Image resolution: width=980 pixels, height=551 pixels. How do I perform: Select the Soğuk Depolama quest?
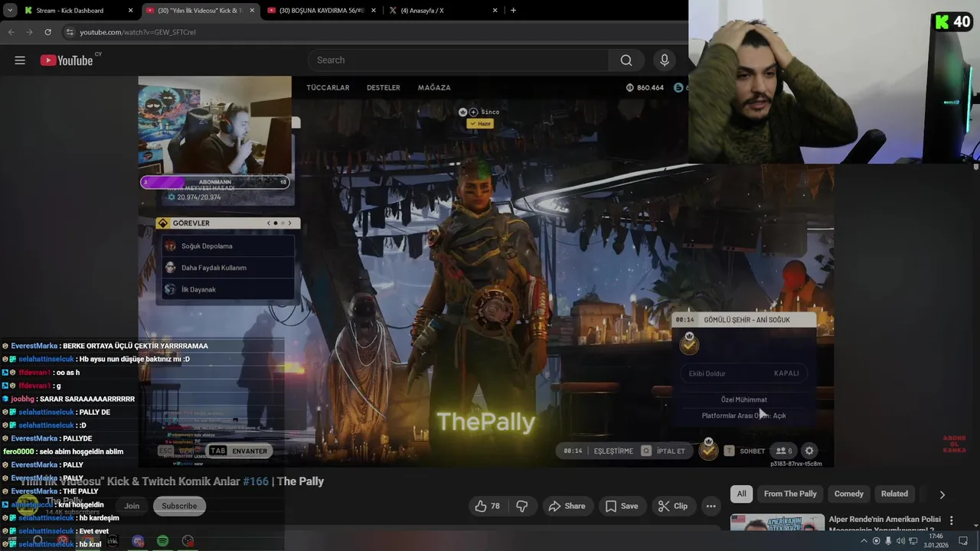228,246
